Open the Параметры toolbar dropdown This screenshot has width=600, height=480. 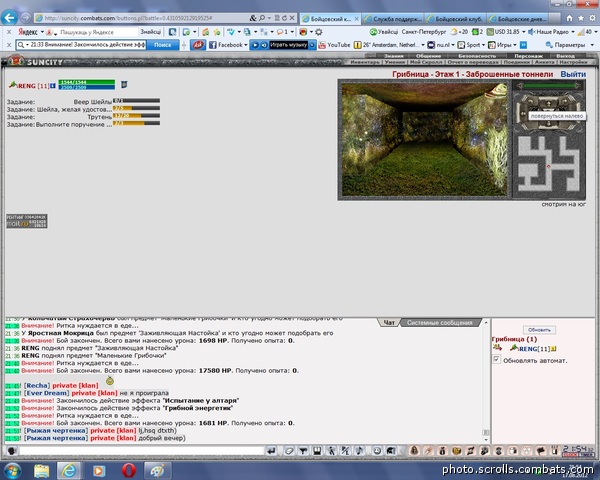592,45
